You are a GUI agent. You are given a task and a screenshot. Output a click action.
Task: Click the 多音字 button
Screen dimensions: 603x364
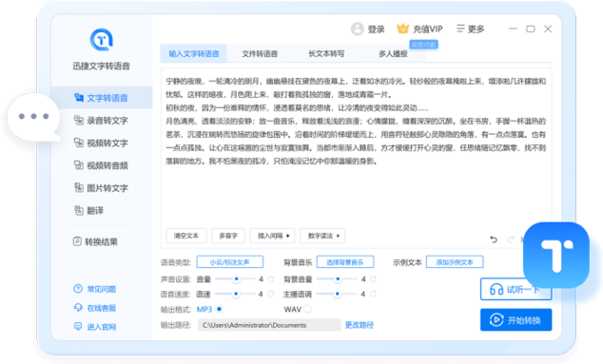pyautogui.click(x=228, y=236)
